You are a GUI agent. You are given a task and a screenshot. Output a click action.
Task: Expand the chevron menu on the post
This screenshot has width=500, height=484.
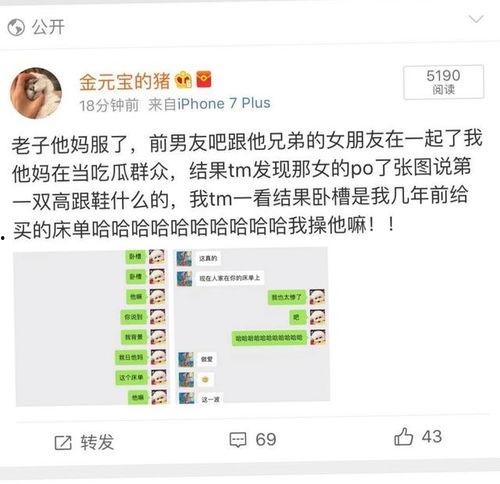pos(476,19)
